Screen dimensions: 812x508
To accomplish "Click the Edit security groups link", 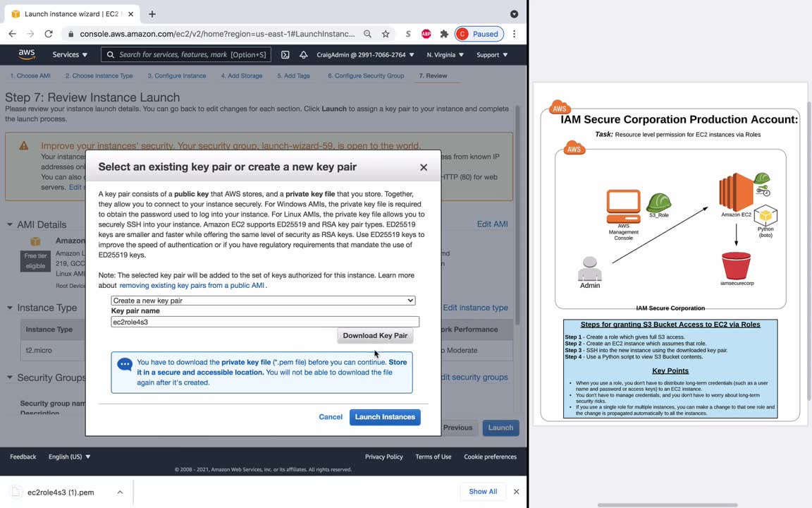I will click(x=474, y=377).
